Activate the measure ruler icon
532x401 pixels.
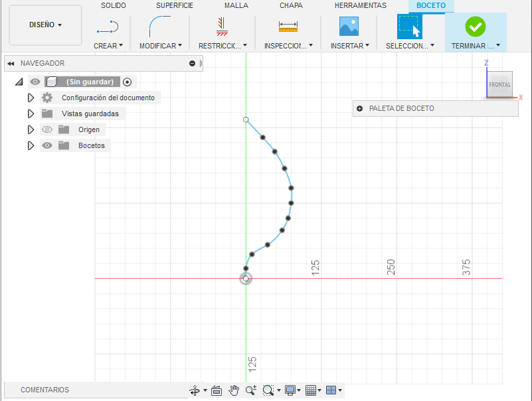[x=288, y=27]
